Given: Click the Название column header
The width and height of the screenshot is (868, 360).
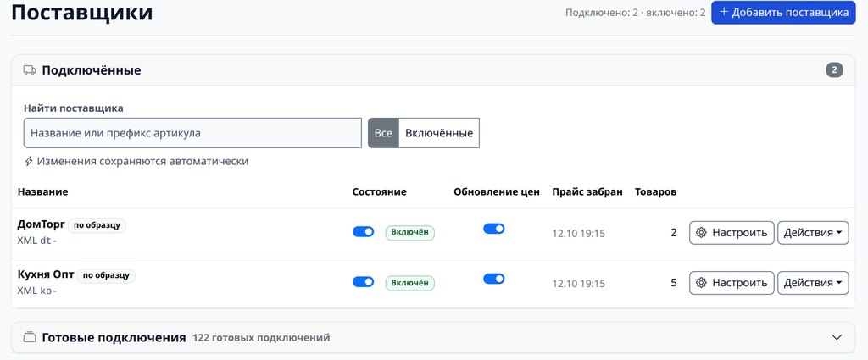Looking at the screenshot, I should [x=42, y=192].
